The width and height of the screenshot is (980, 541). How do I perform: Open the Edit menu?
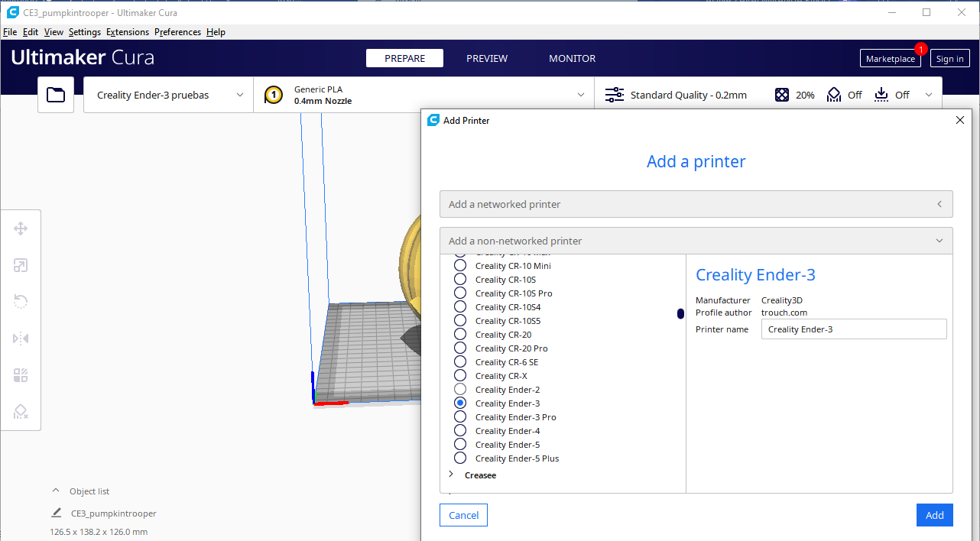[31, 32]
